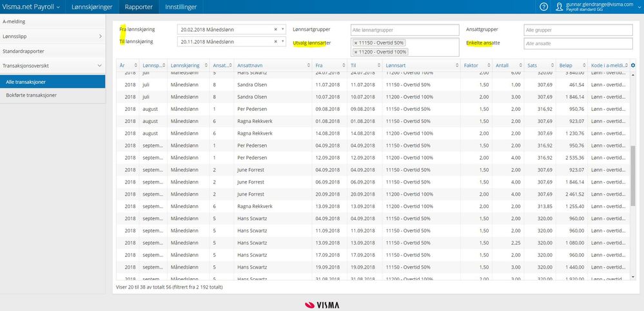Viewport: 644px width, 311px height.
Task: Sort by Faktor column sort icon
Action: pos(489,65)
